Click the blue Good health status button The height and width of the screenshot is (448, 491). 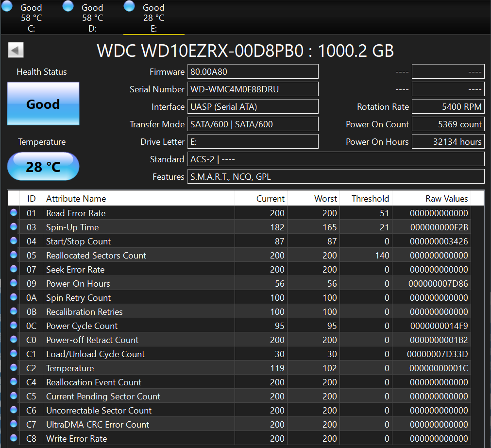[43, 103]
